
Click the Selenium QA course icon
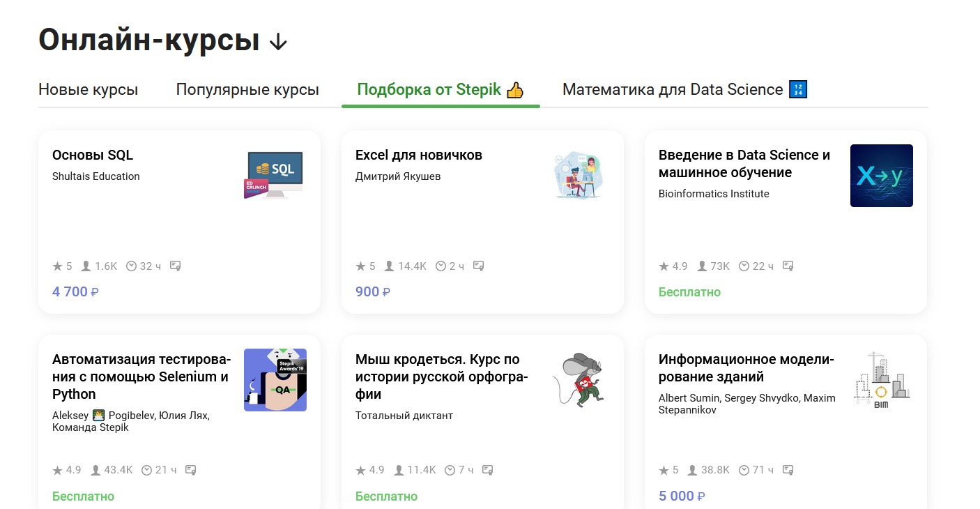tap(275, 379)
